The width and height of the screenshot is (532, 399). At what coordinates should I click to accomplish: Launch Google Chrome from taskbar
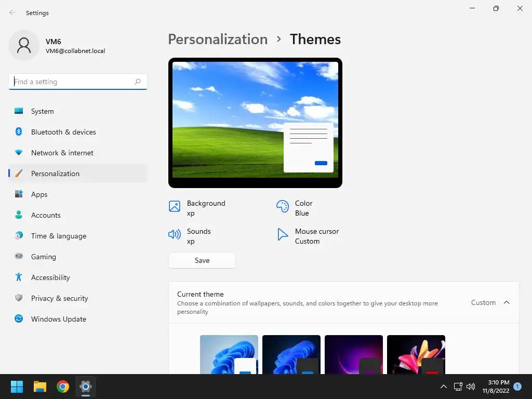click(x=63, y=387)
